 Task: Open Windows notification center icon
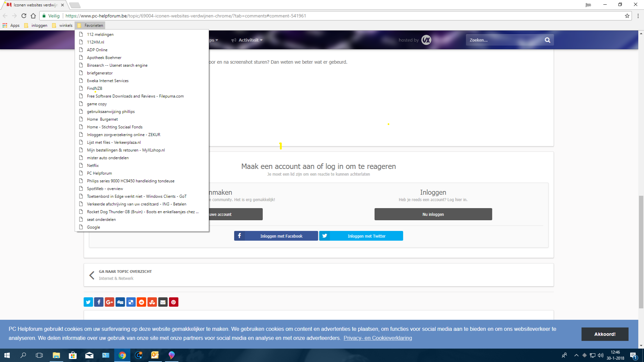[633, 356]
